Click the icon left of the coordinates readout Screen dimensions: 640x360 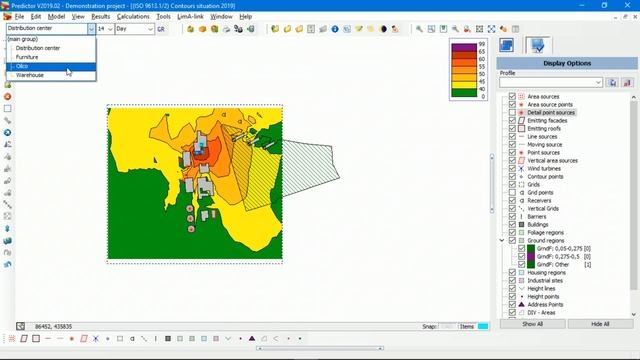20,326
